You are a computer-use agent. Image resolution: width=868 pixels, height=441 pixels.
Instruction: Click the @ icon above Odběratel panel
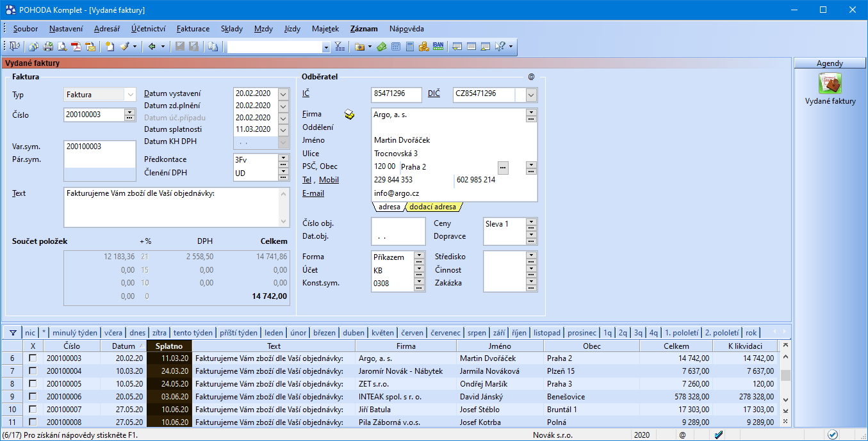tap(531, 77)
